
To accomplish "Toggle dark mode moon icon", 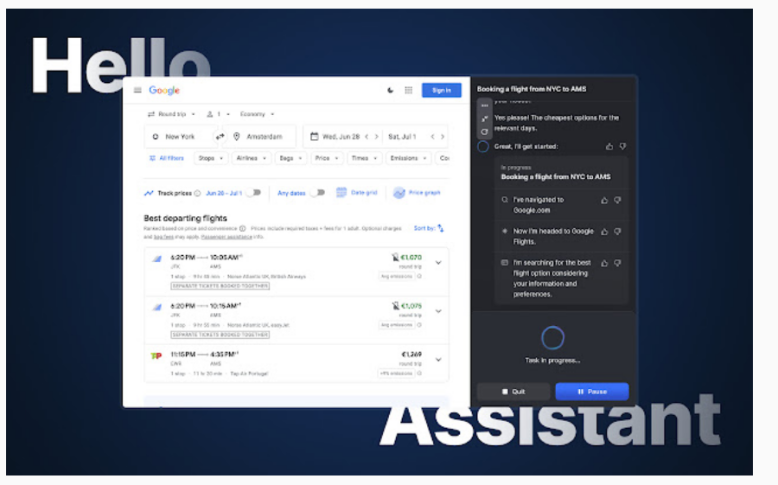I will [x=390, y=90].
